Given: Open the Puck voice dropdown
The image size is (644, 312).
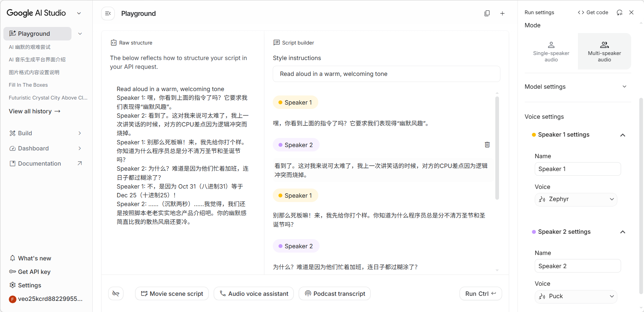Looking at the screenshot, I should tap(576, 296).
